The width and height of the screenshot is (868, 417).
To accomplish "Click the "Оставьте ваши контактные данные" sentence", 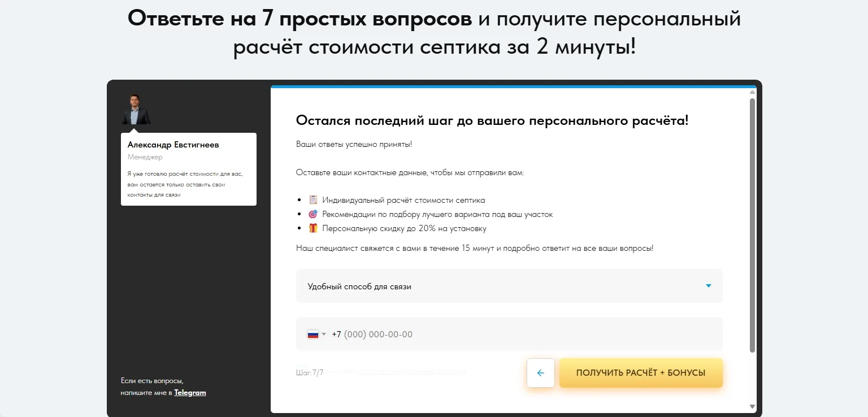I will pos(410,172).
